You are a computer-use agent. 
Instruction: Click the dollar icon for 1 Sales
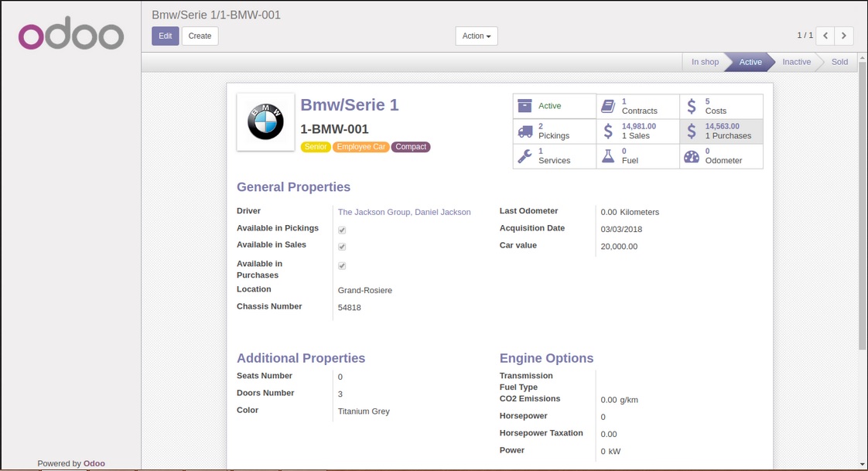[608, 131]
